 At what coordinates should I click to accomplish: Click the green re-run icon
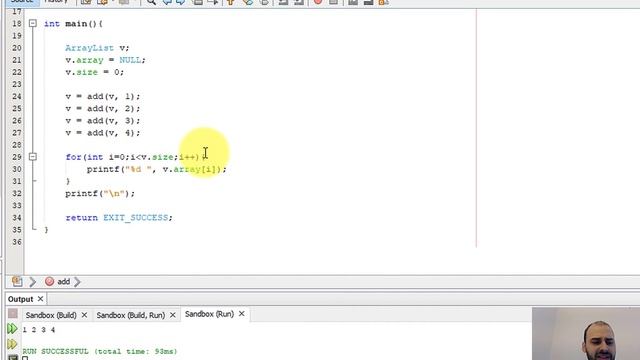[x=12, y=329]
